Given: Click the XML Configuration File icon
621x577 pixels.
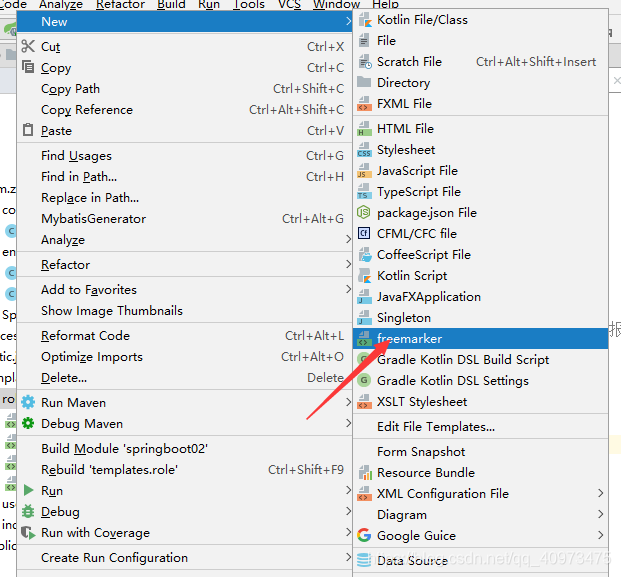Looking at the screenshot, I should coord(364,494).
